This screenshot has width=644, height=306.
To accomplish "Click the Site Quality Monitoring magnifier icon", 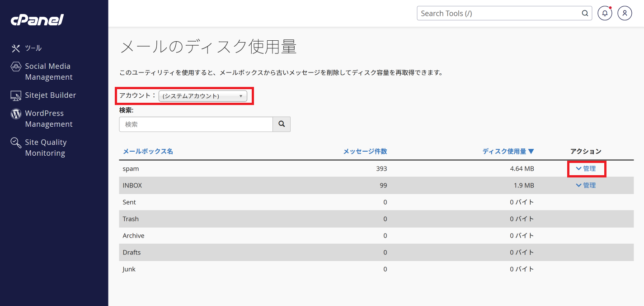I will click(x=16, y=143).
